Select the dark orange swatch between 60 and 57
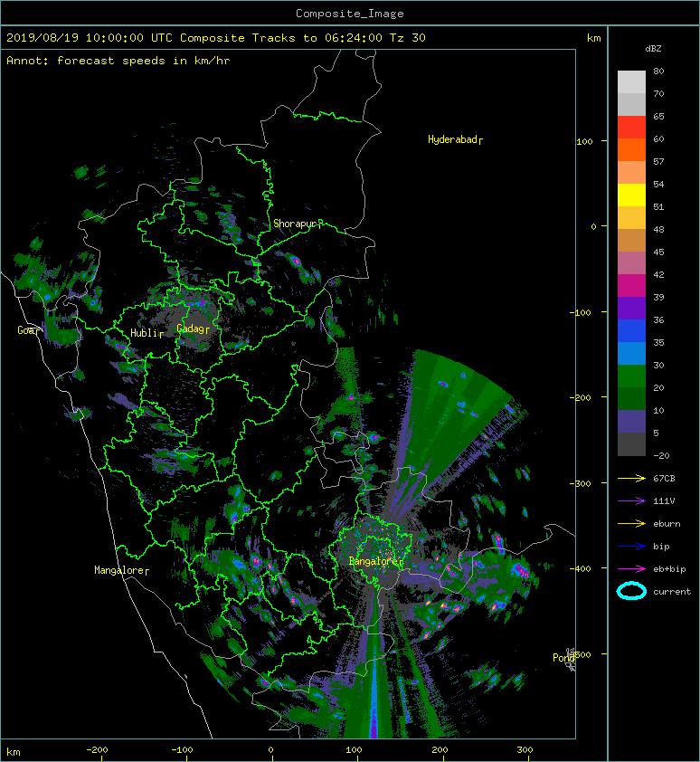The image size is (700, 762). coord(631,149)
